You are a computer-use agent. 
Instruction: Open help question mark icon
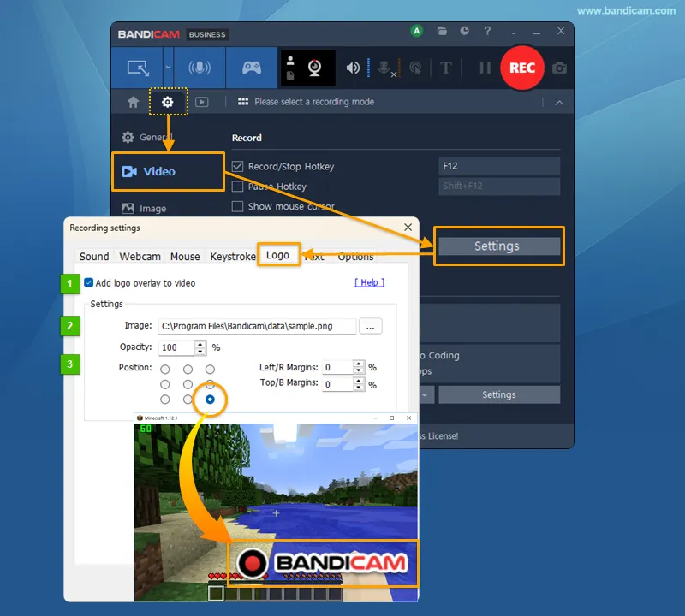click(x=487, y=31)
